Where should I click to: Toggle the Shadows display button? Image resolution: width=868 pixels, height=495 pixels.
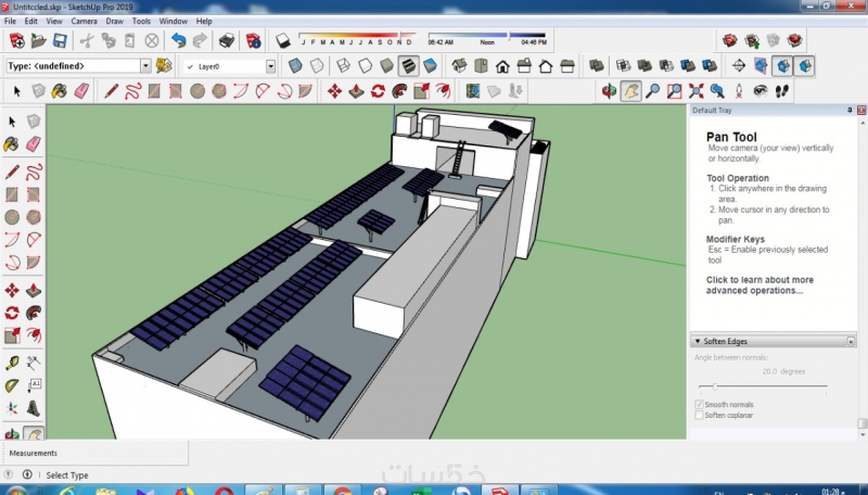pos(283,41)
